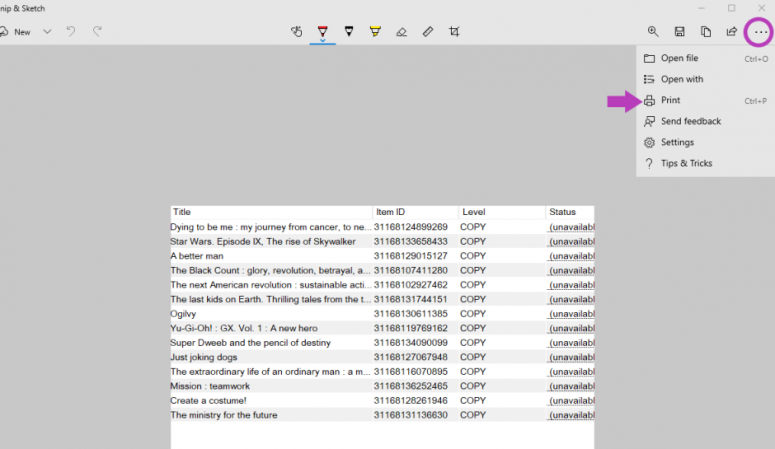Click 'Mission : teamwork' title
This screenshot has width=775, height=449.
[x=210, y=386]
